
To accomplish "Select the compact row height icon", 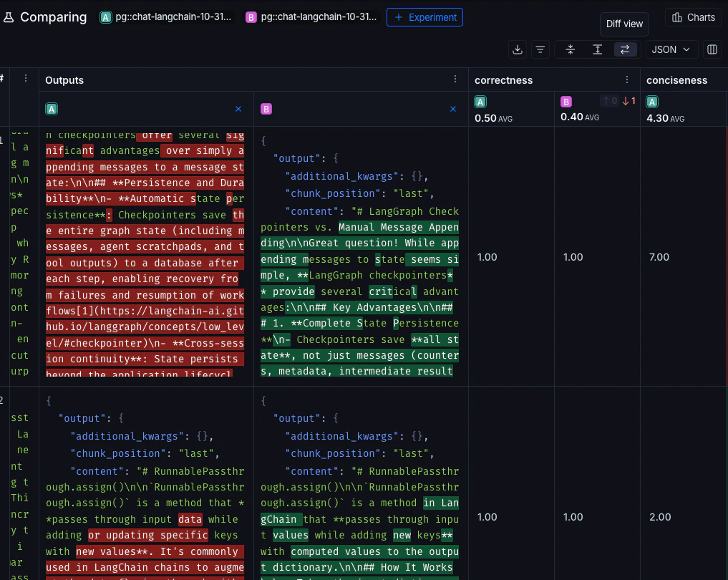I will click(571, 49).
